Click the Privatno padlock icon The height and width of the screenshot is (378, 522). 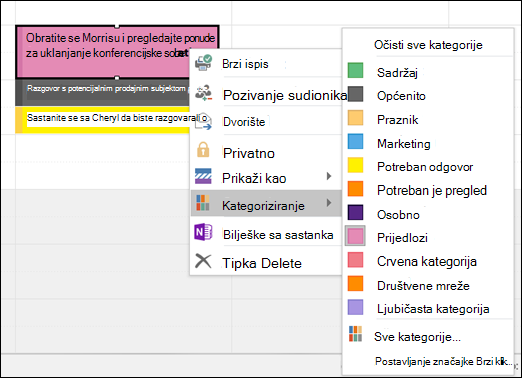(203, 150)
